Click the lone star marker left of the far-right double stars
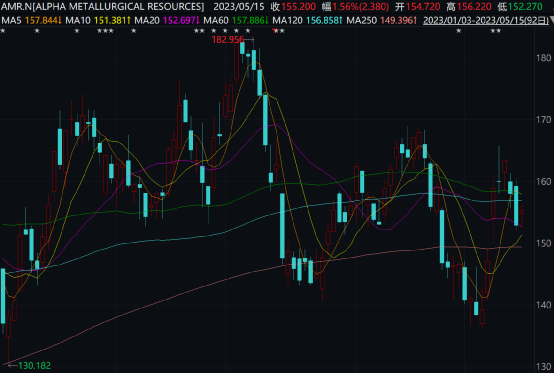The width and height of the screenshot is (554, 373). pos(459,31)
